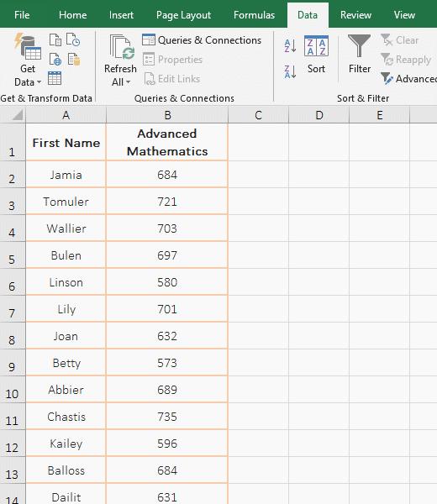Switch to the Formulas tab

(254, 15)
